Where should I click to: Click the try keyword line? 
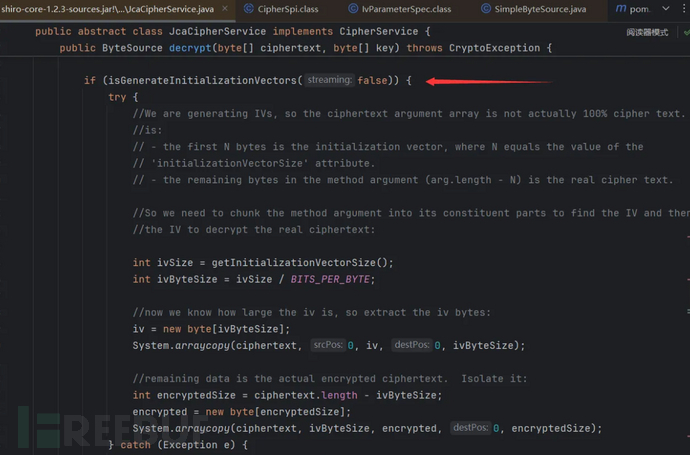point(123,97)
